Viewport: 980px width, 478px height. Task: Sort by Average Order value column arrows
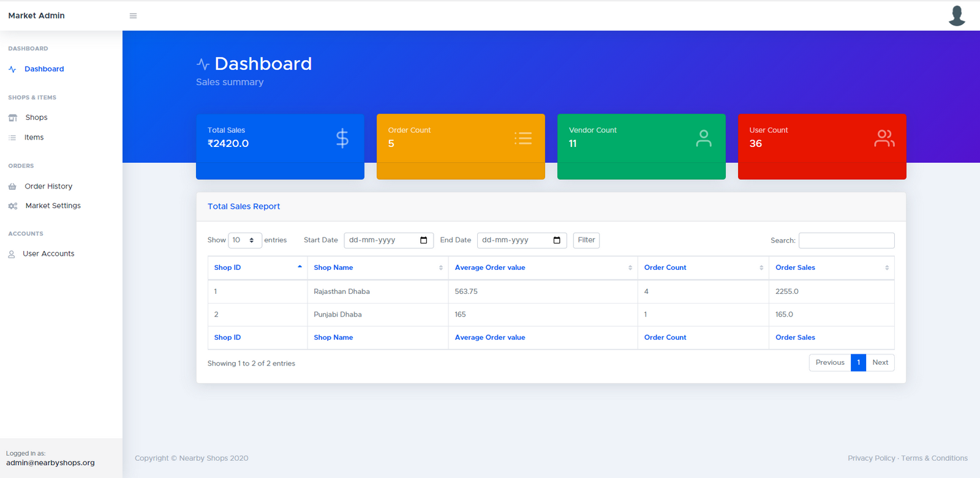(x=630, y=267)
